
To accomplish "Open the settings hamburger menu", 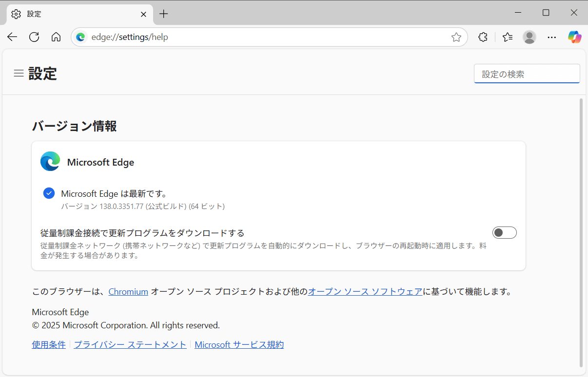I will (x=19, y=74).
